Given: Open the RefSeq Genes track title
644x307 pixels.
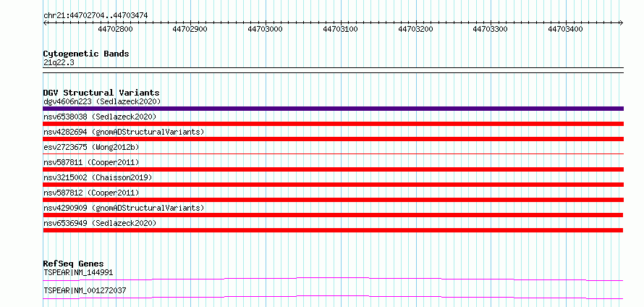Looking at the screenshot, I should [74, 264].
